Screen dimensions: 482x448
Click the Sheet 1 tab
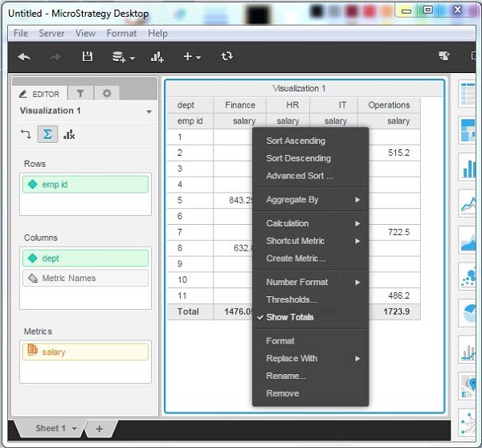point(51,429)
